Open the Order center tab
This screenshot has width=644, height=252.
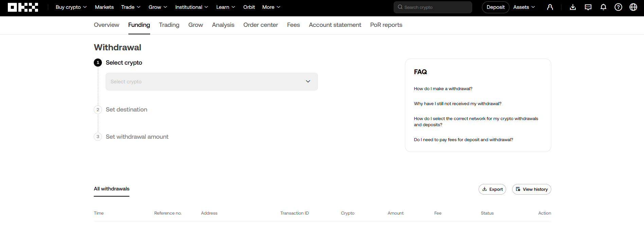261,25
